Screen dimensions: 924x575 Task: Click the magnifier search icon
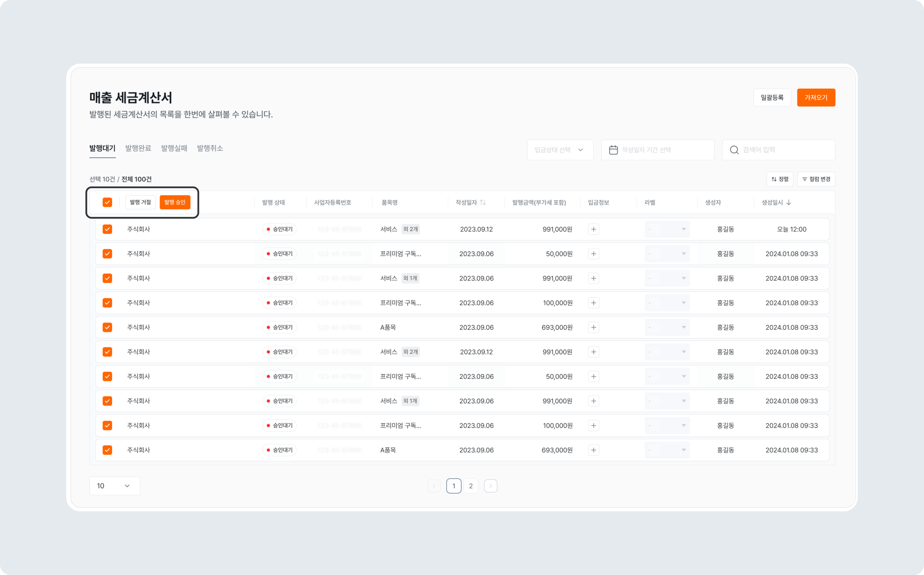tap(734, 150)
